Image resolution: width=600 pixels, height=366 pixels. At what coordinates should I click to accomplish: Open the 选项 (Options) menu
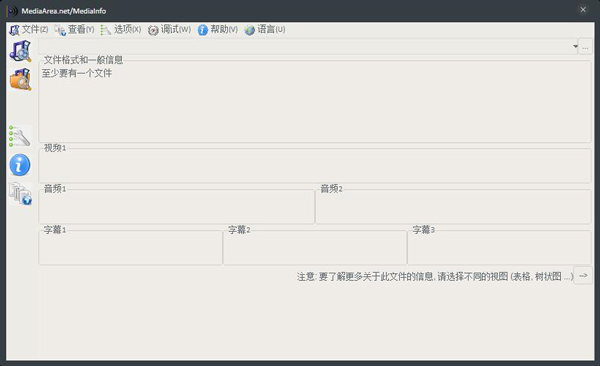[121, 29]
